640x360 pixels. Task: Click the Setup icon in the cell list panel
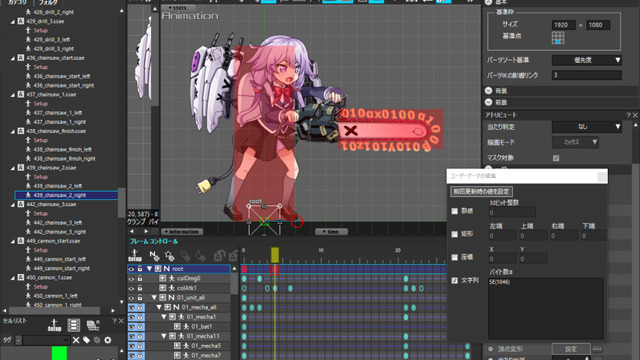(x=54, y=325)
